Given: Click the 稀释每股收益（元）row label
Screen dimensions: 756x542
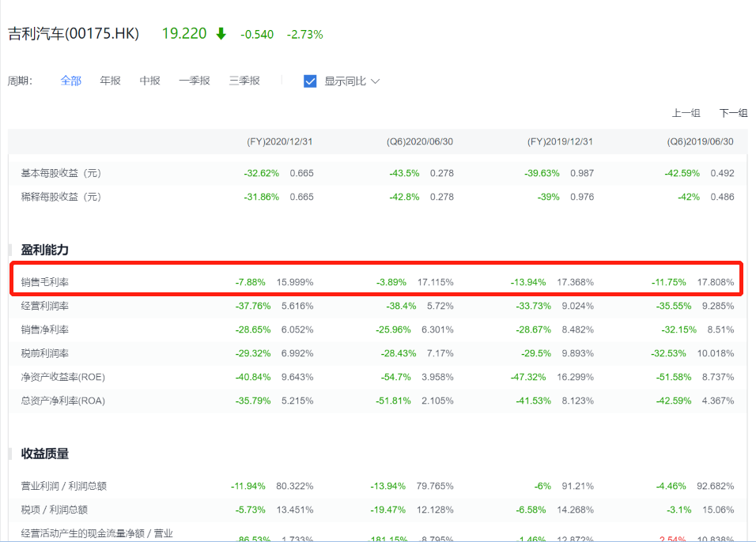Looking at the screenshot, I should 61,197.
